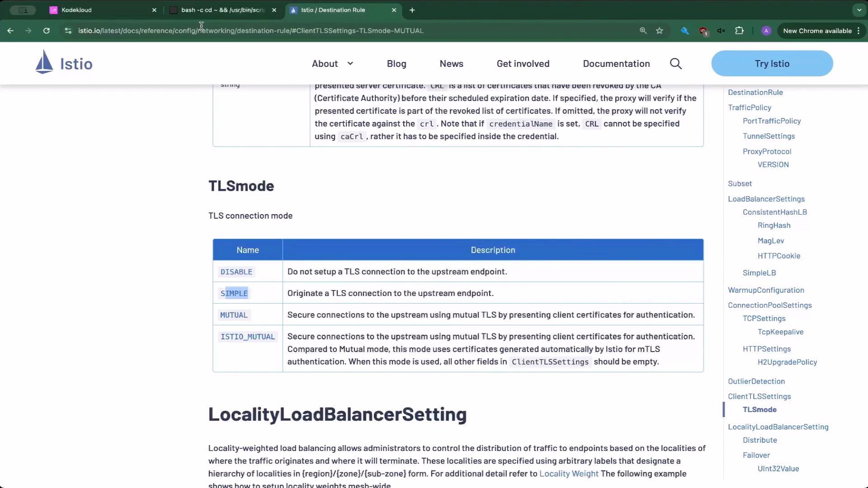
Task: Open site information icon in address bar
Action: point(68,31)
